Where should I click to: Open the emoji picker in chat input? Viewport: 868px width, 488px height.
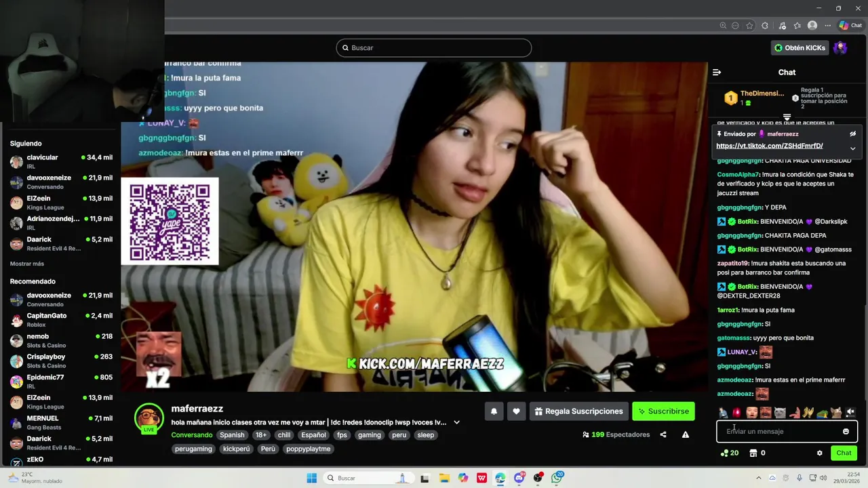pos(846,432)
